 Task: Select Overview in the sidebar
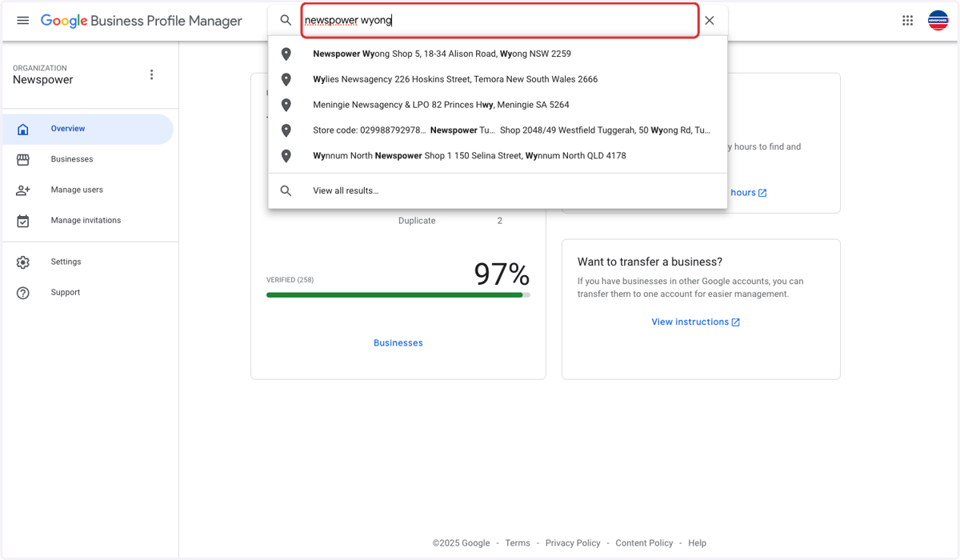[88, 129]
